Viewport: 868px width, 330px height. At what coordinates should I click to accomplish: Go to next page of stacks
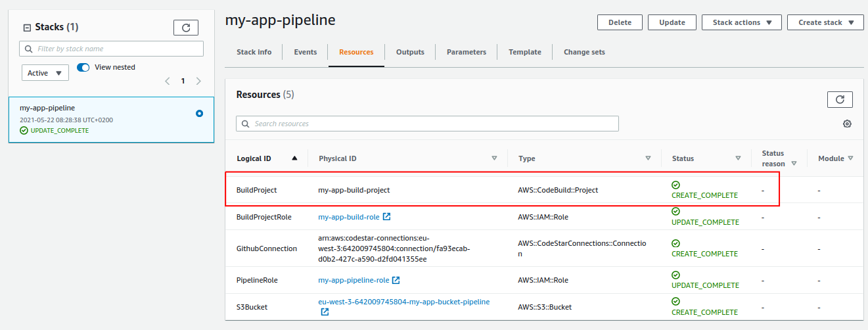tap(198, 81)
